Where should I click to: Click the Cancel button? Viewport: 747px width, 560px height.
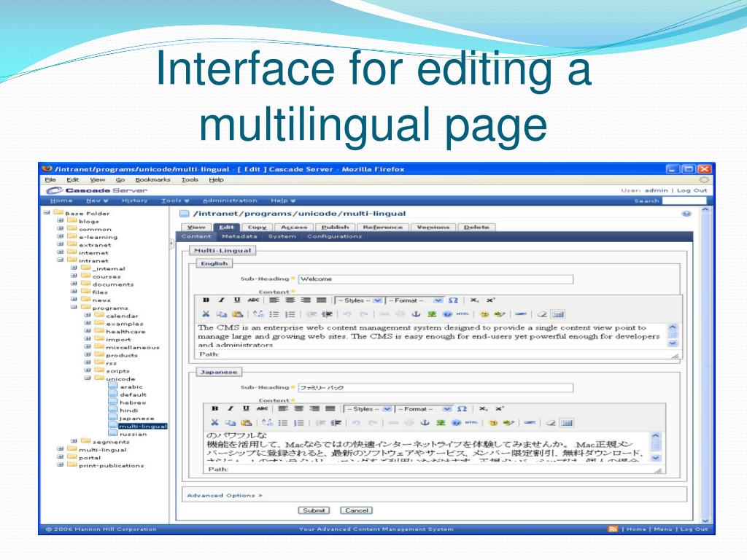coord(356,510)
